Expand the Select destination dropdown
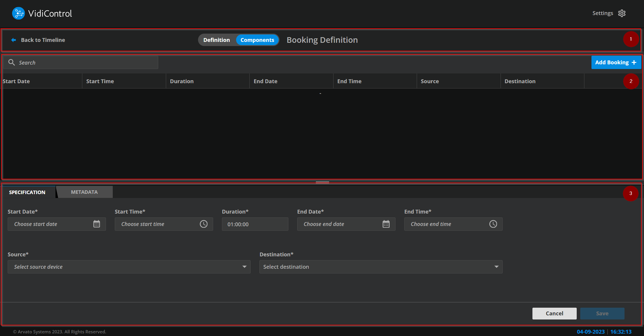 (x=381, y=267)
